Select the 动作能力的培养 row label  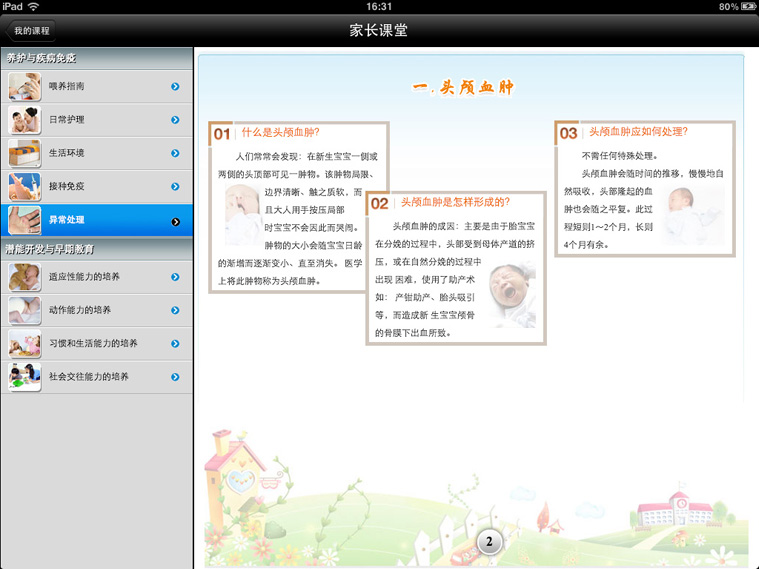[x=80, y=310]
